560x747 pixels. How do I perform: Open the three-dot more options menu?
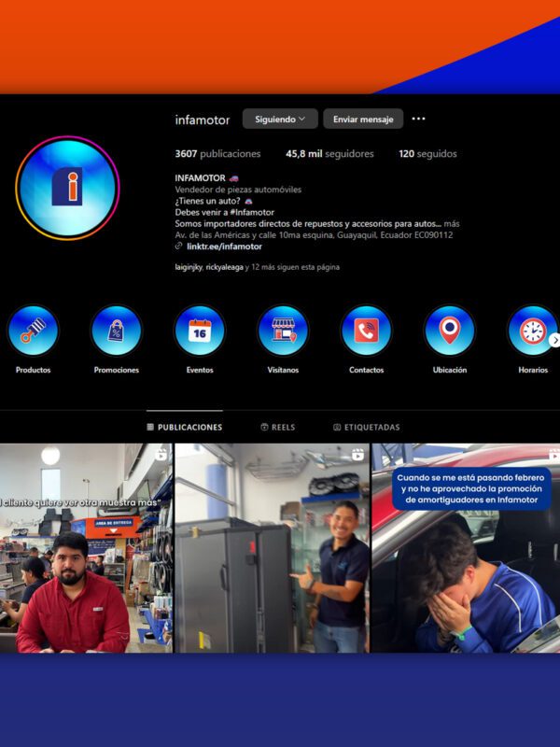[x=418, y=119]
